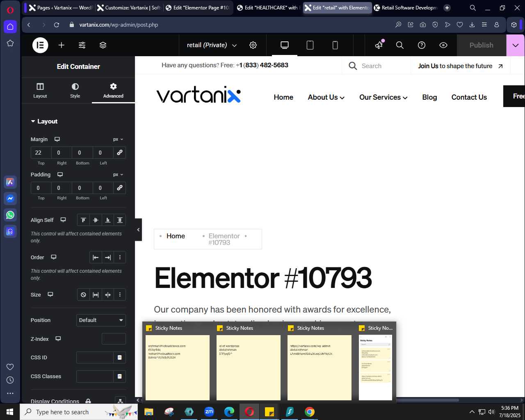Set Size to Shrink

pyautogui.click(x=108, y=295)
